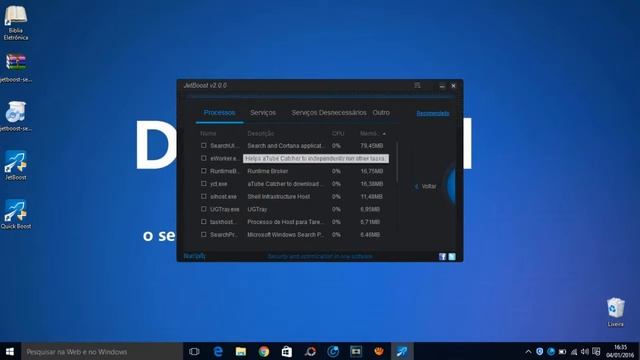This screenshot has width=640, height=360.
Task: Click the blue circular C taskbar icon
Action: [x=333, y=351]
